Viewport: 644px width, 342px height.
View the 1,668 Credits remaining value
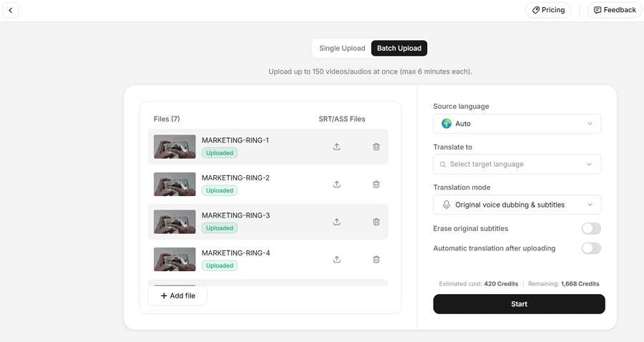[x=580, y=284]
